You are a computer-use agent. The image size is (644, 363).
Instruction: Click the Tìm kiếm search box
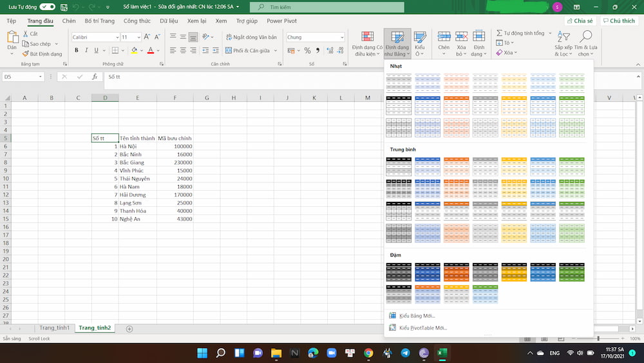(x=327, y=7)
